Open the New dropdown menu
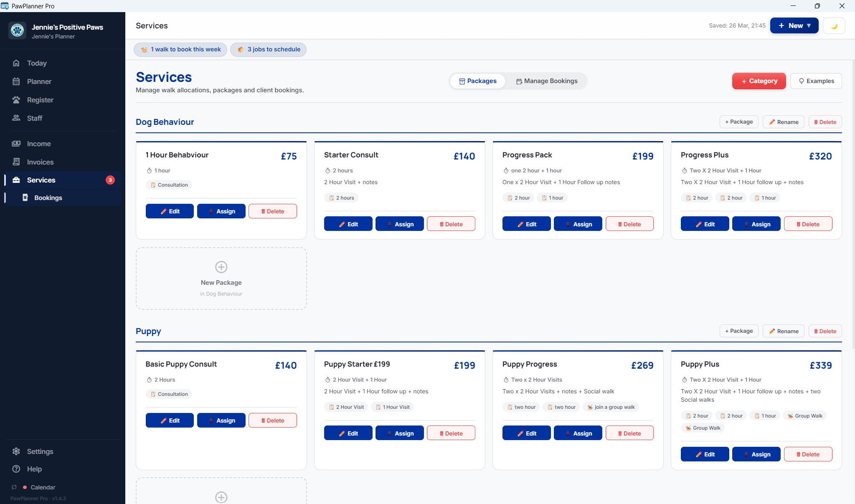Screen dimensions: 855x504 [794, 25]
